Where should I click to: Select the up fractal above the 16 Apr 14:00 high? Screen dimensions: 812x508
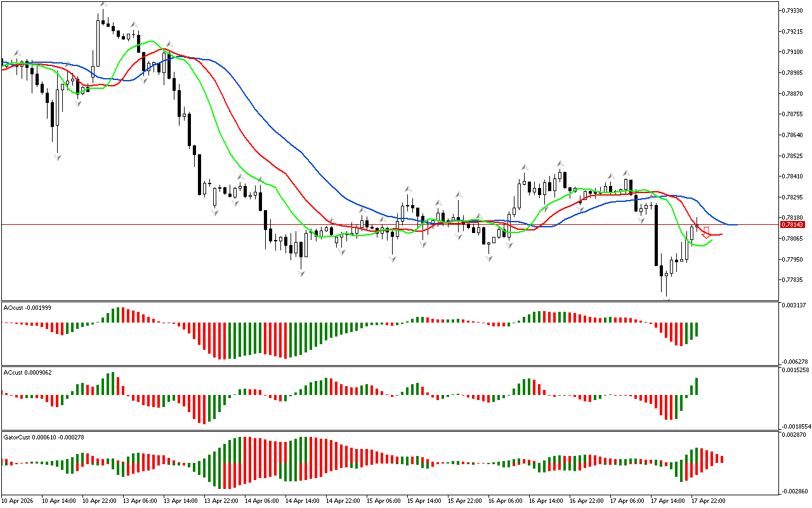pyautogui.click(x=561, y=163)
